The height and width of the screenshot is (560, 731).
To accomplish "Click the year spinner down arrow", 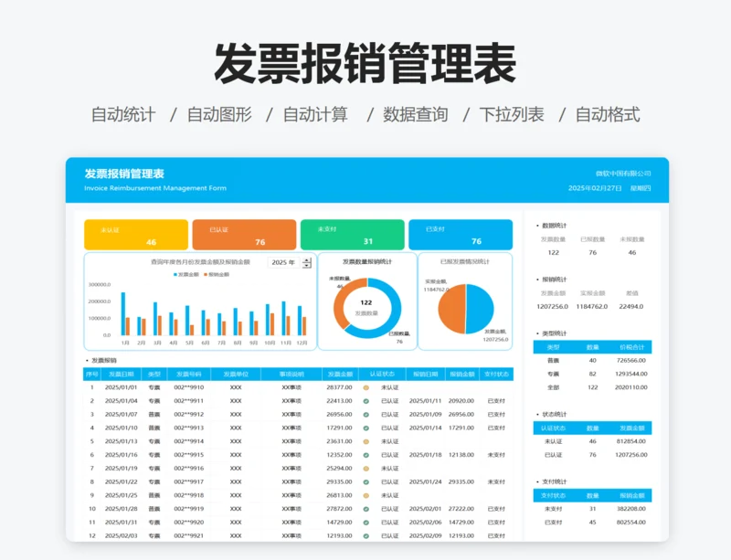I will (307, 265).
